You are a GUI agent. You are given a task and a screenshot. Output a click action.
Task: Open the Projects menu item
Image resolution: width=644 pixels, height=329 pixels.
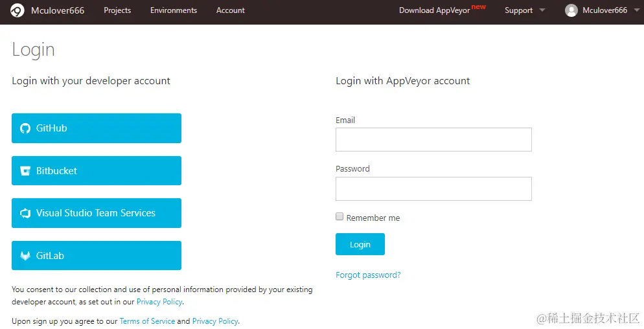click(117, 10)
